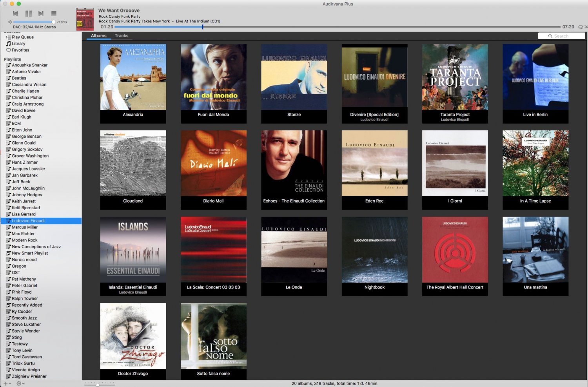The width and height of the screenshot is (588, 387).
Task: Select the Peter Gabriel playlist
Action: point(41,286)
